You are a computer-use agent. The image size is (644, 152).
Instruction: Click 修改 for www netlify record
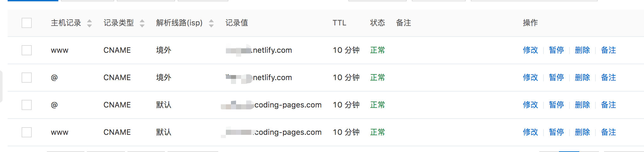pos(530,50)
